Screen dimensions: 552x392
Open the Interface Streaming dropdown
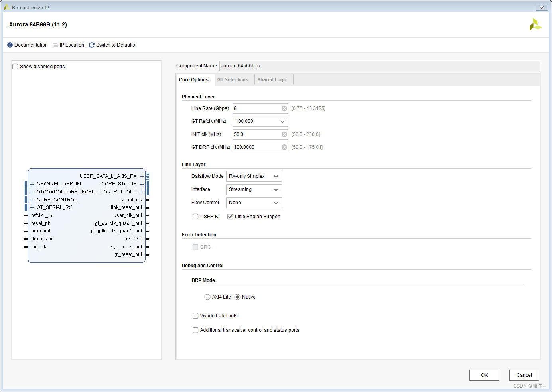click(x=254, y=189)
